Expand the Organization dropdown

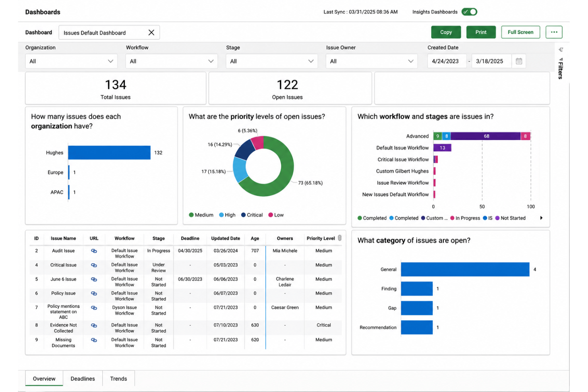point(72,61)
